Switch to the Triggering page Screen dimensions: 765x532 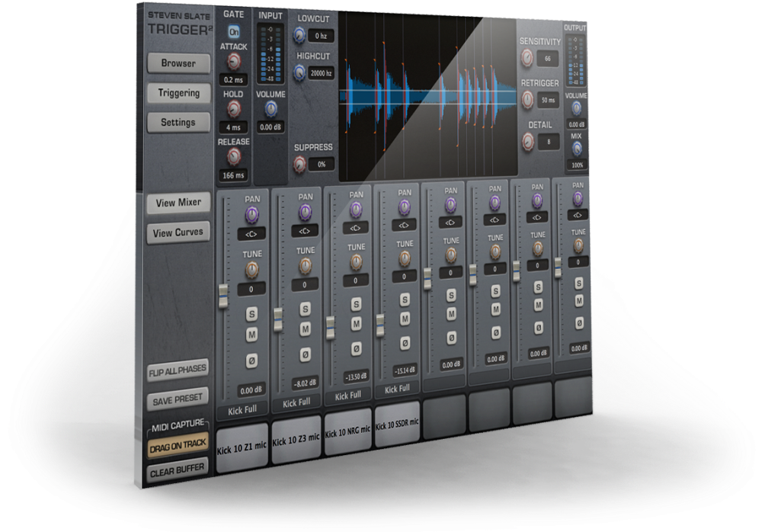178,93
